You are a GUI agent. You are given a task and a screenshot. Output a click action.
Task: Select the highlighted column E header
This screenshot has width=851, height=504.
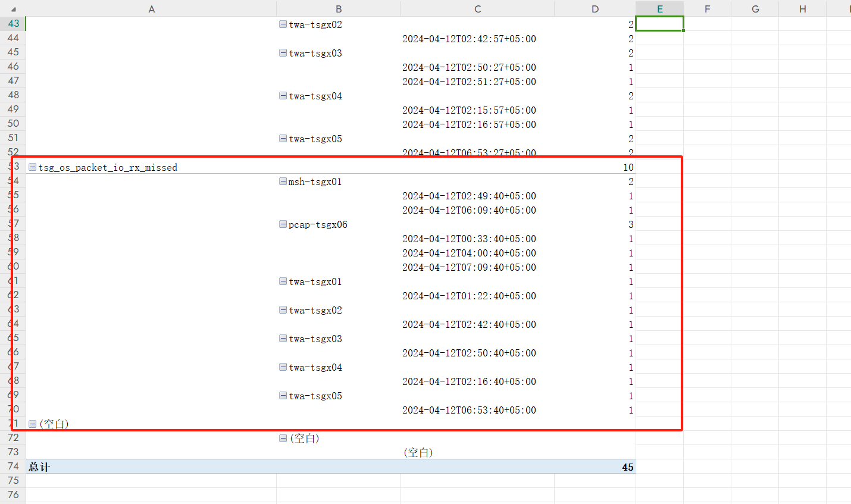pyautogui.click(x=659, y=9)
